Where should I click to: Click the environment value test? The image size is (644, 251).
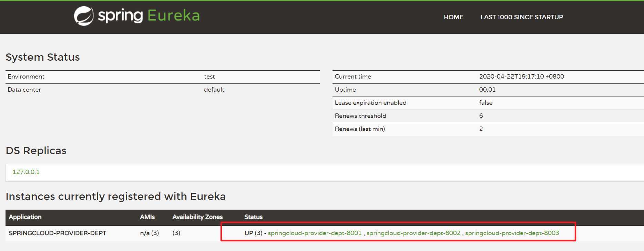click(209, 77)
